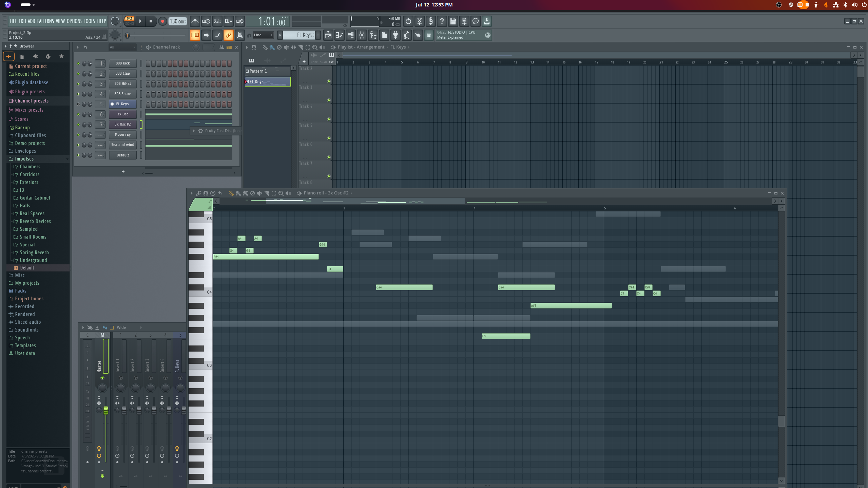Open the Channel rack from the toolbar
Image resolution: width=868 pixels, height=488 pixels.
pos(351,35)
